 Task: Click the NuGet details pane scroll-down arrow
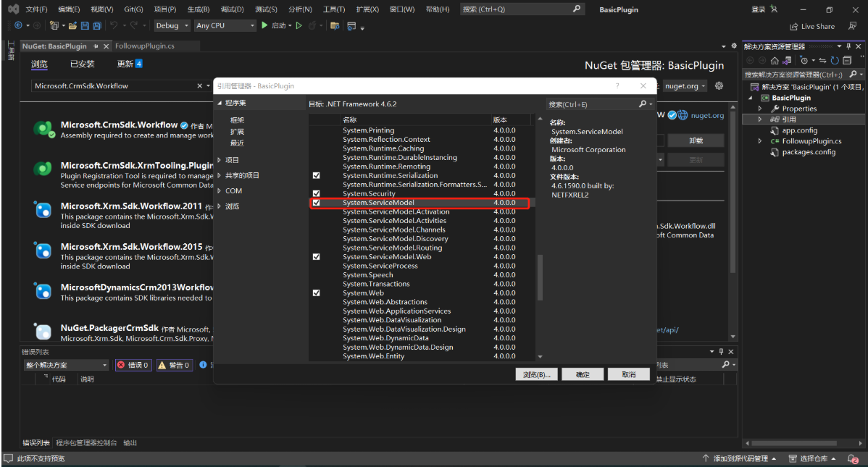(733, 337)
